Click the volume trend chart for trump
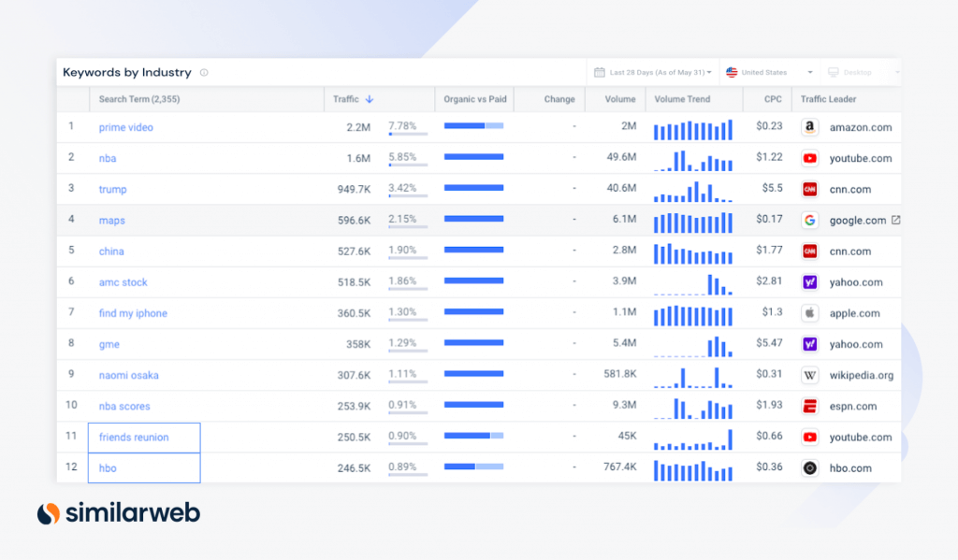Image resolution: width=958 pixels, height=560 pixels. point(693,191)
